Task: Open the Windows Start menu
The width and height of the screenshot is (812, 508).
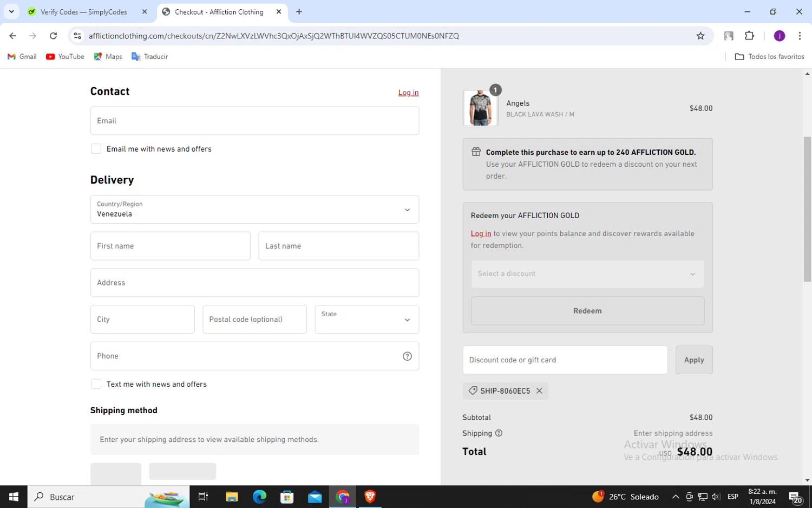Action: tap(14, 497)
